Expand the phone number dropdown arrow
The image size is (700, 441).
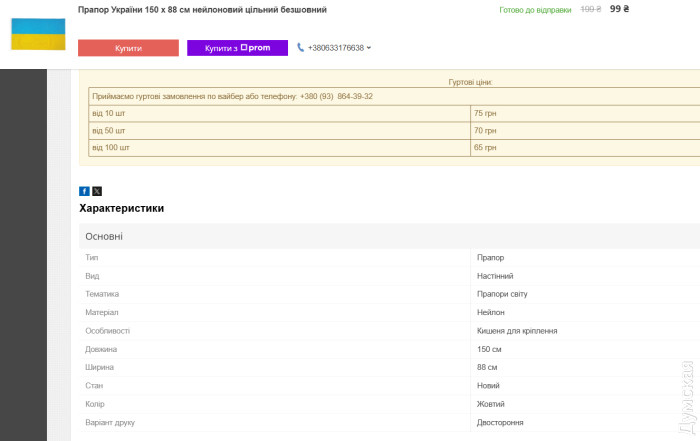[x=369, y=48]
